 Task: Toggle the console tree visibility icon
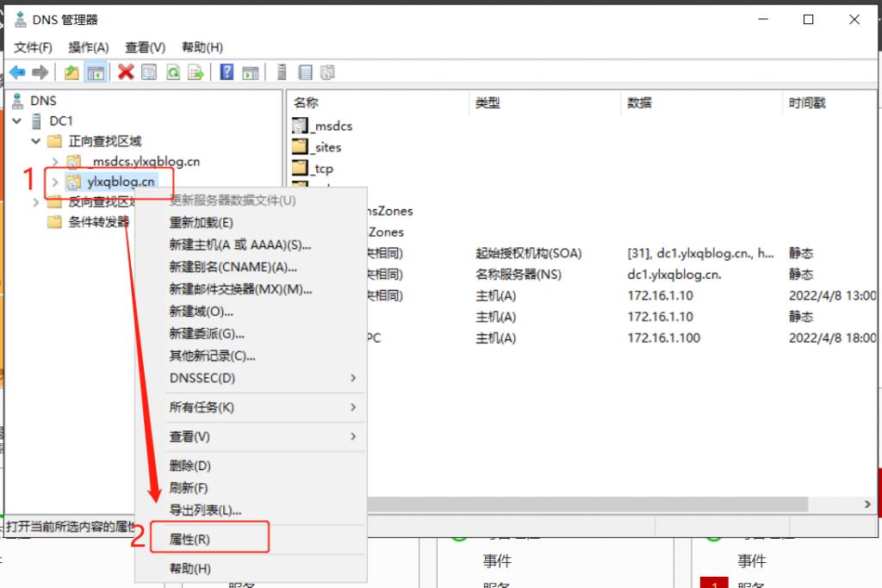click(x=95, y=72)
